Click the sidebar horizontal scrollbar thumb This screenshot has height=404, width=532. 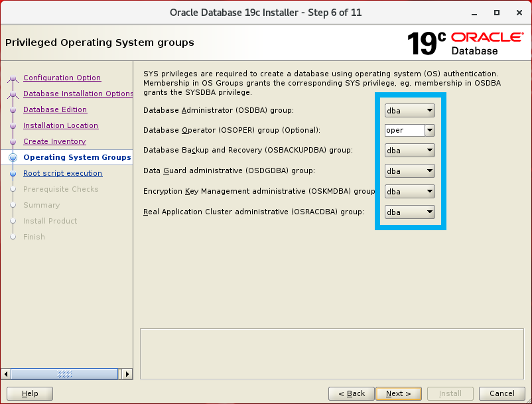64,374
